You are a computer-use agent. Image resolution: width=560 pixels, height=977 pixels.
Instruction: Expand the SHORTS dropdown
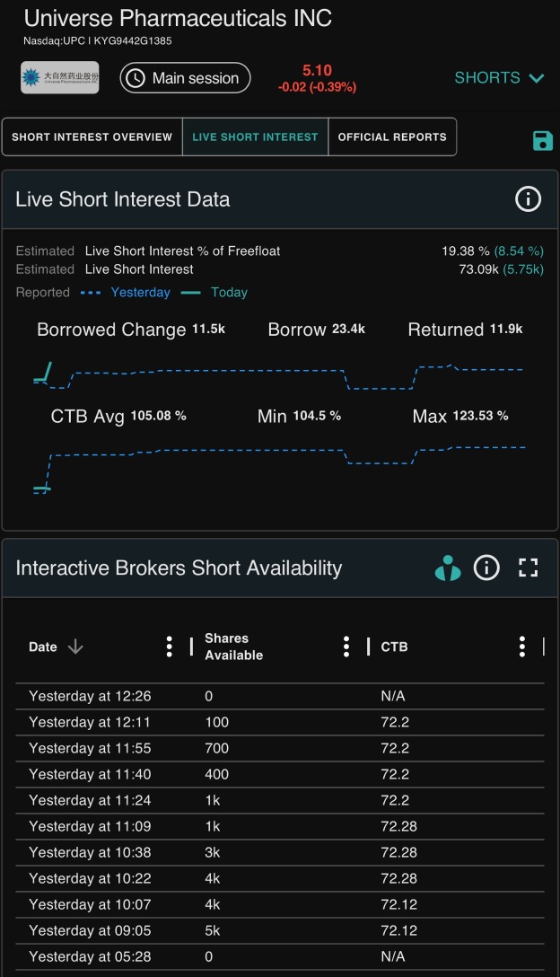pyautogui.click(x=500, y=78)
